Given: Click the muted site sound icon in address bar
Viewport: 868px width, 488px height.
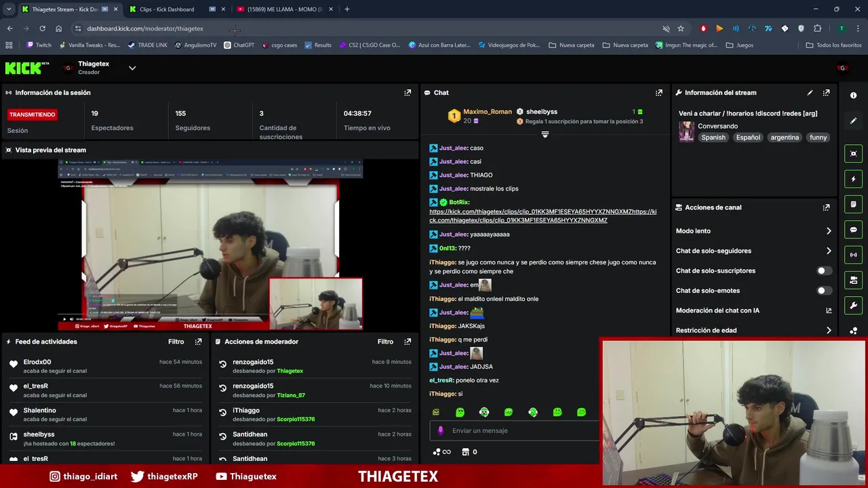Looking at the screenshot, I should tap(666, 28).
